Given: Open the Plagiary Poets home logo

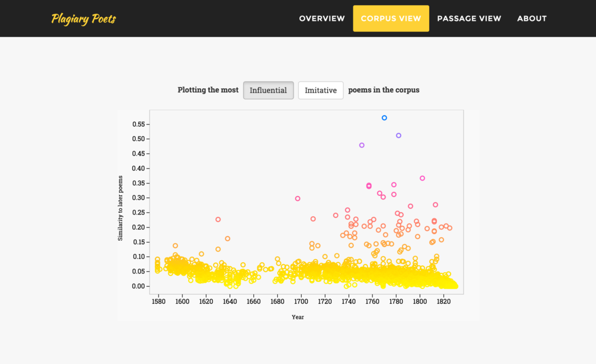Looking at the screenshot, I should 83,18.
